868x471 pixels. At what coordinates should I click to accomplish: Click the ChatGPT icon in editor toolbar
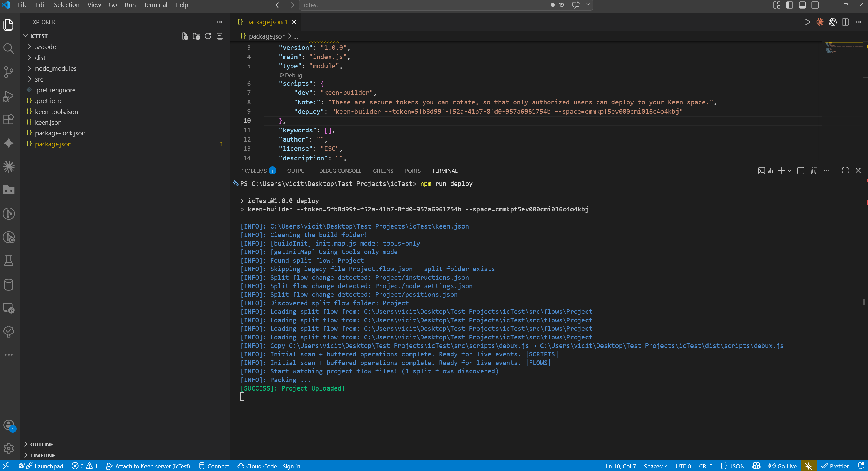coord(833,22)
